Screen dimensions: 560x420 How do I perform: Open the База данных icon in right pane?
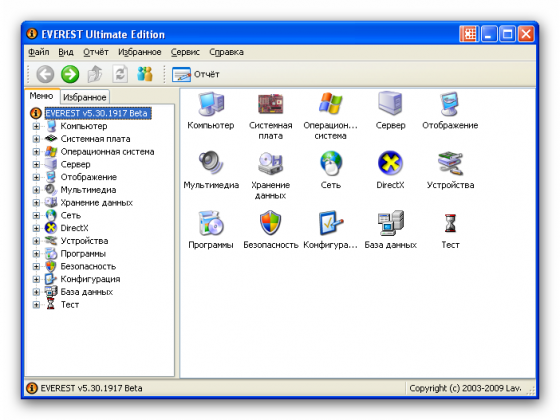[x=391, y=223]
